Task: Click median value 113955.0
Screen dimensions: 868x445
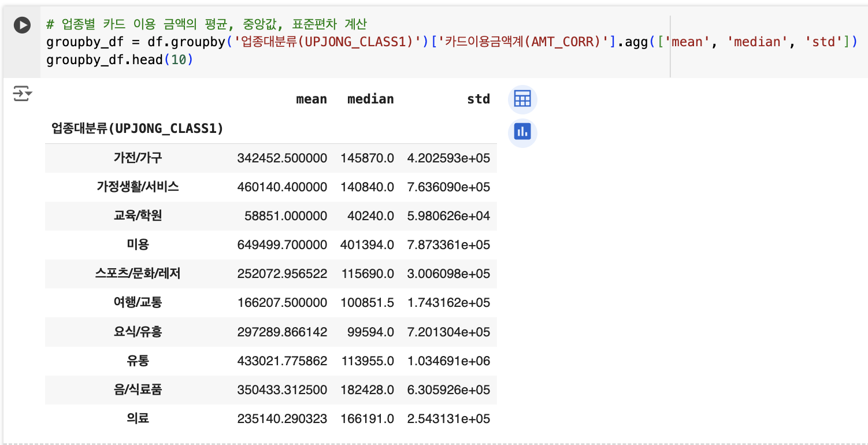Action: point(368,361)
